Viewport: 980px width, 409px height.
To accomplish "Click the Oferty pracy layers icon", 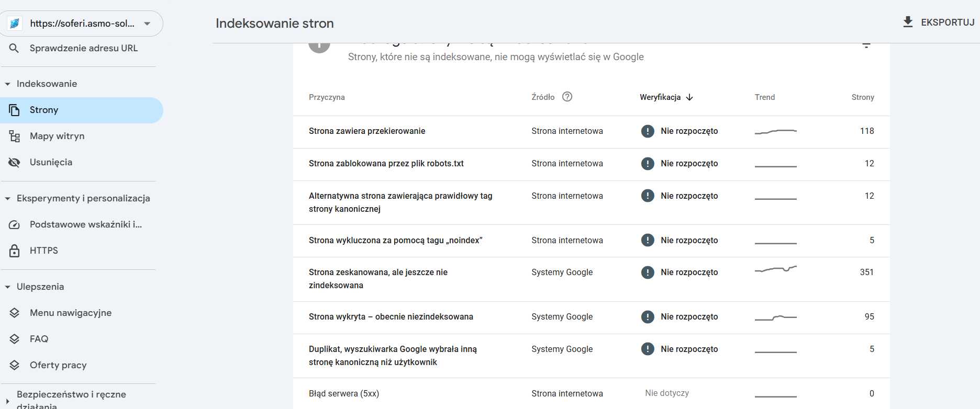I will [x=14, y=365].
